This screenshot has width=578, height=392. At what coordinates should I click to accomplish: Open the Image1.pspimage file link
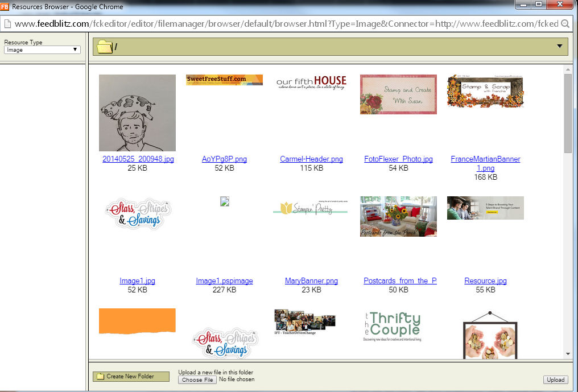[x=224, y=280]
